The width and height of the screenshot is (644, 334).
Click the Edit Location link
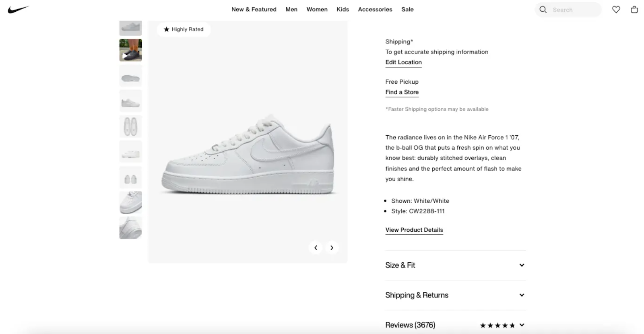tap(403, 62)
